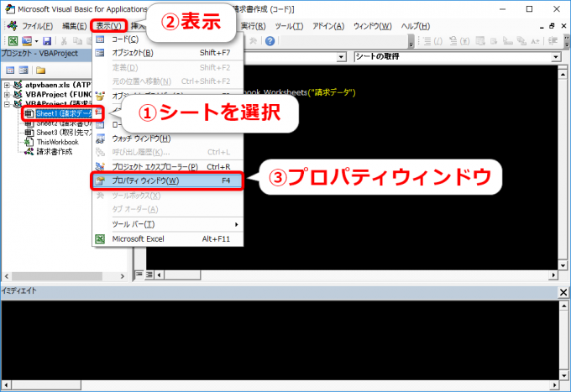Choose プロジェクト エクスプローラー(P) menu item
This screenshot has width=571, height=392.
167,167
